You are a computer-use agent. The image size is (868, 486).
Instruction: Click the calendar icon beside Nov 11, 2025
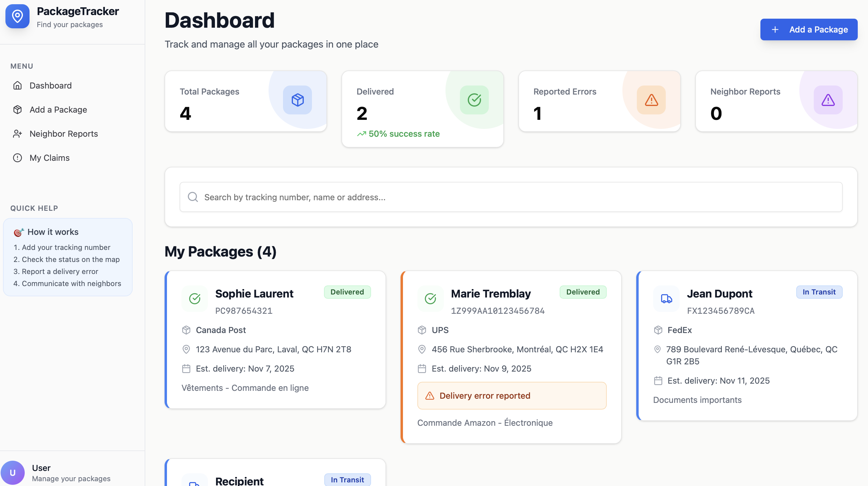click(658, 381)
